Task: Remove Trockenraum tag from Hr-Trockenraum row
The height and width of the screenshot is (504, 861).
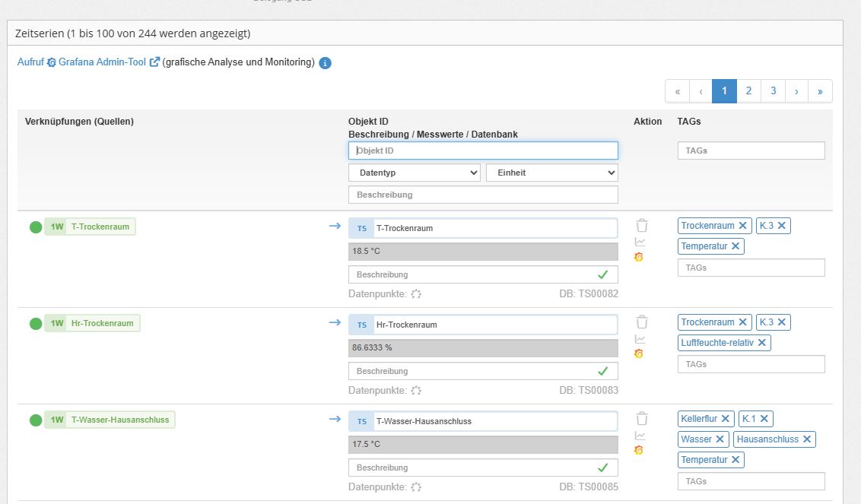Action: [742, 322]
